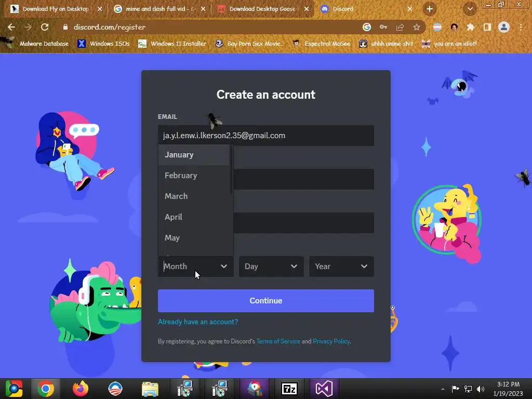Choose March from the month list
The width and height of the screenshot is (532, 399).
pyautogui.click(x=194, y=196)
